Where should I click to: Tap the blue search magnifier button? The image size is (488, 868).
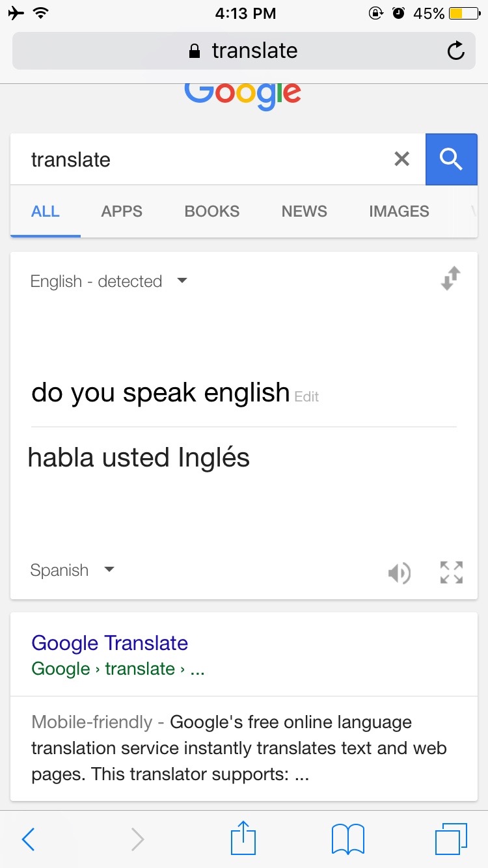coord(451,159)
